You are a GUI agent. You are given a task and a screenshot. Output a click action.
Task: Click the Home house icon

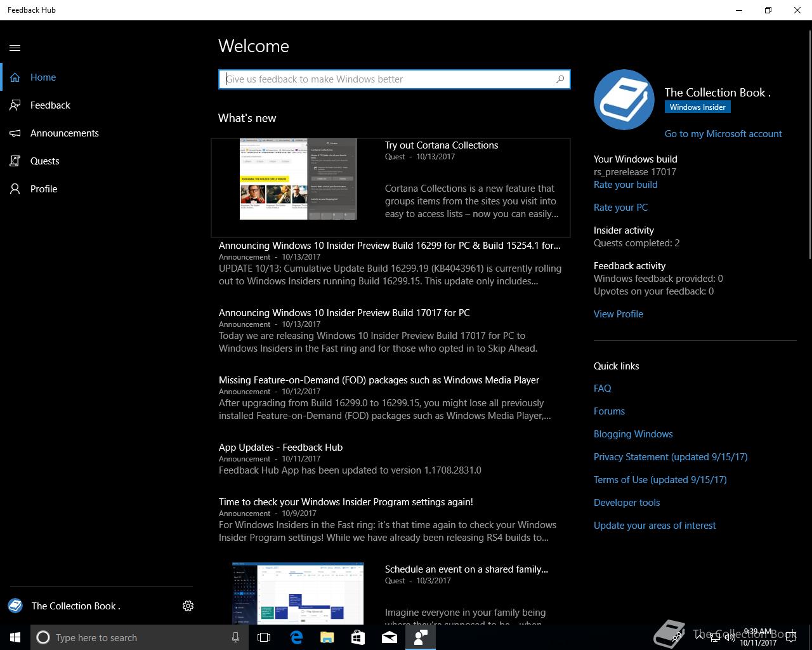[15, 77]
